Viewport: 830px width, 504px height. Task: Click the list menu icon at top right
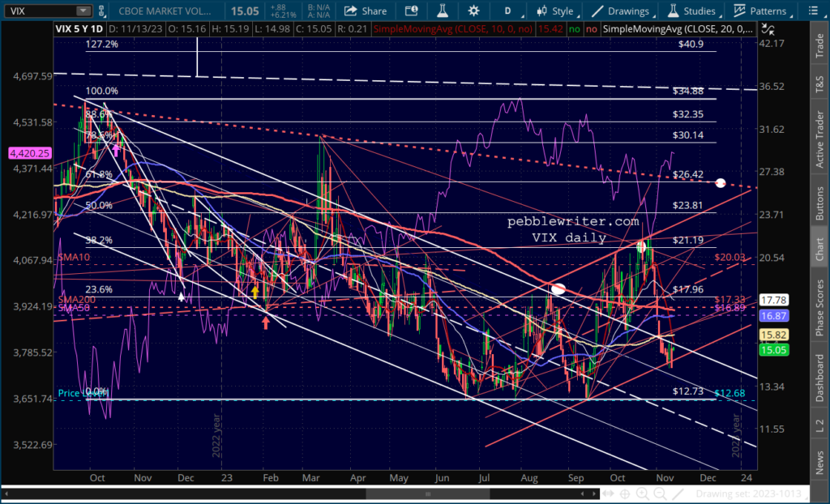point(812,11)
